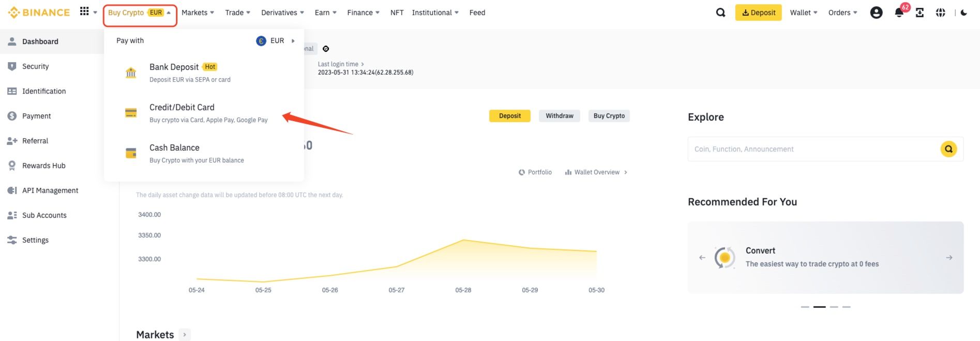Click the download app icon in header

[919, 12]
